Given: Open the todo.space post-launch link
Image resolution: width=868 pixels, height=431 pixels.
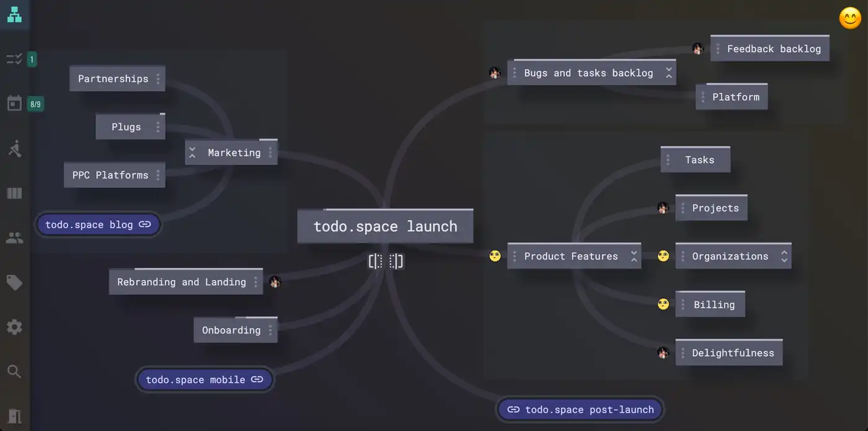Looking at the screenshot, I should [x=580, y=409].
